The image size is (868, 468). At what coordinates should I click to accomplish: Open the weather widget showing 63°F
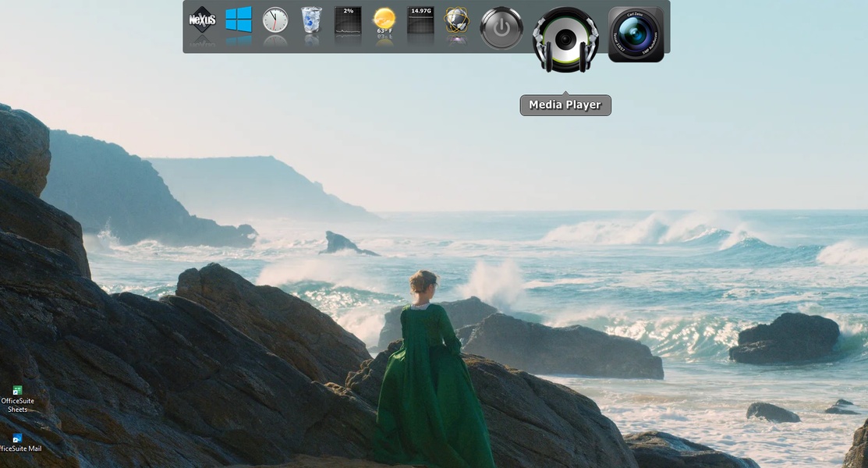pyautogui.click(x=384, y=21)
